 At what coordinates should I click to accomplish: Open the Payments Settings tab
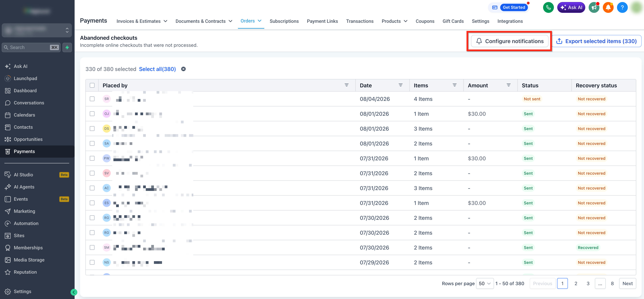coord(480,21)
